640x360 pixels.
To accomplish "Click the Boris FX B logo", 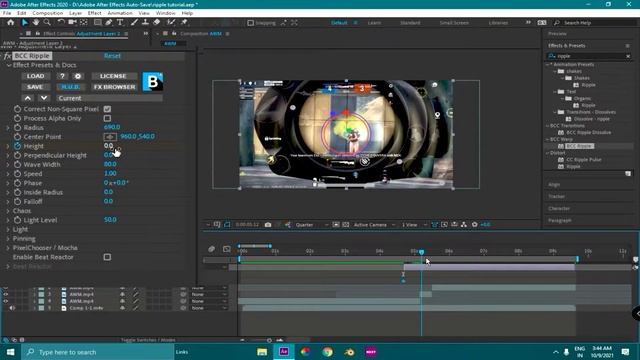I will [x=153, y=82].
